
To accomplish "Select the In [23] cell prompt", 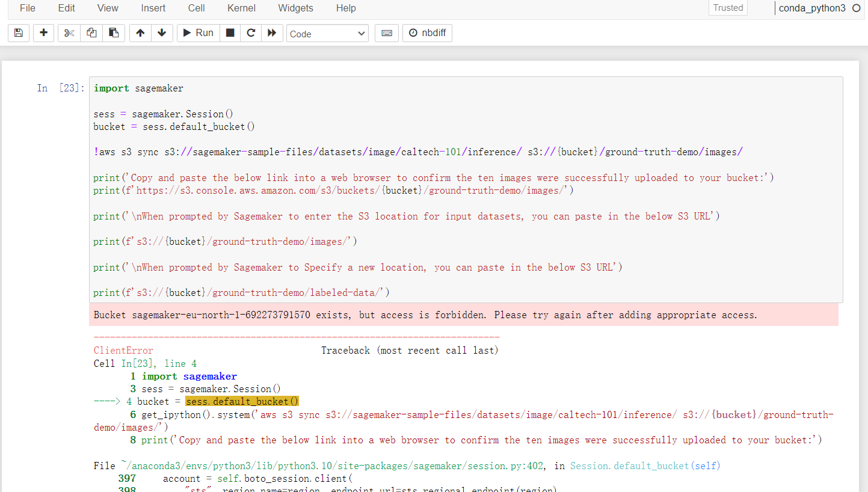I will pyautogui.click(x=60, y=88).
